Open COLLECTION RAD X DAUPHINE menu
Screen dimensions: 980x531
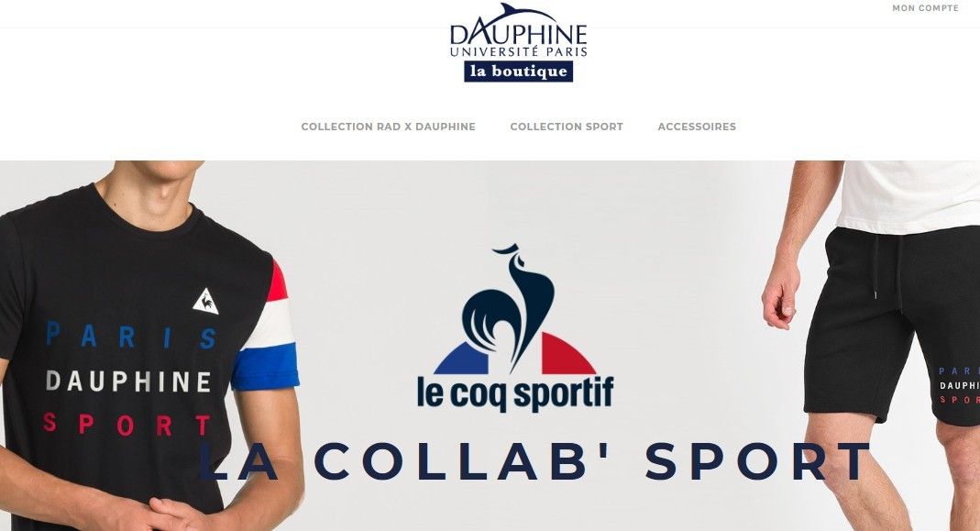(388, 127)
